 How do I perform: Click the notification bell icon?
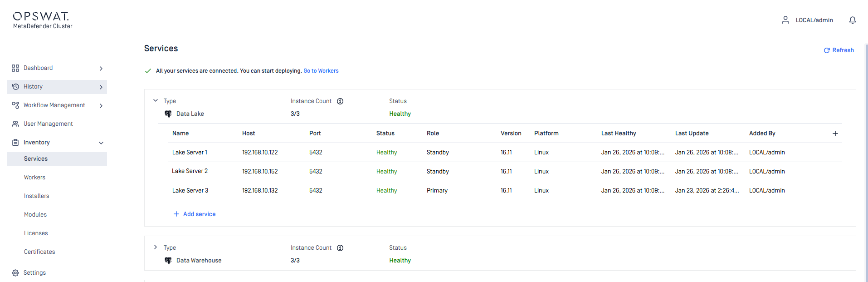(852, 20)
